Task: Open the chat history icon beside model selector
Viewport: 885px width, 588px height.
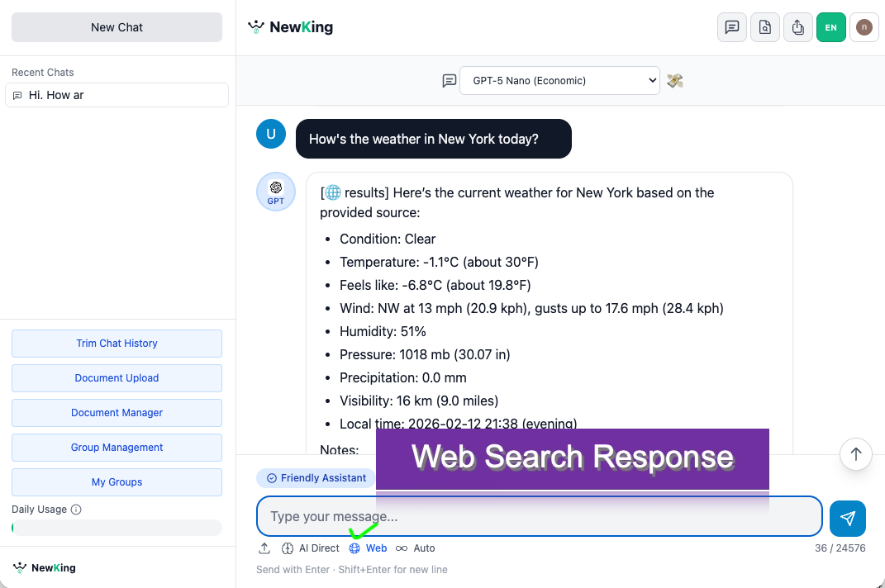Action: pos(449,80)
